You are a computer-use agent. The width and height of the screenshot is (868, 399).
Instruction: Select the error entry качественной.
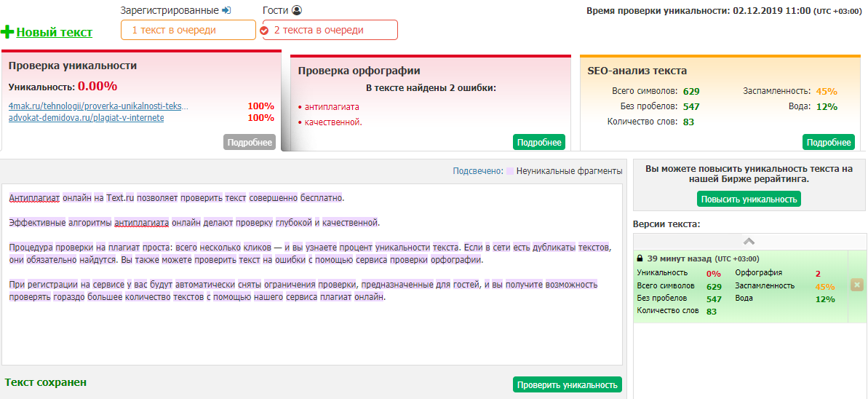tap(333, 122)
